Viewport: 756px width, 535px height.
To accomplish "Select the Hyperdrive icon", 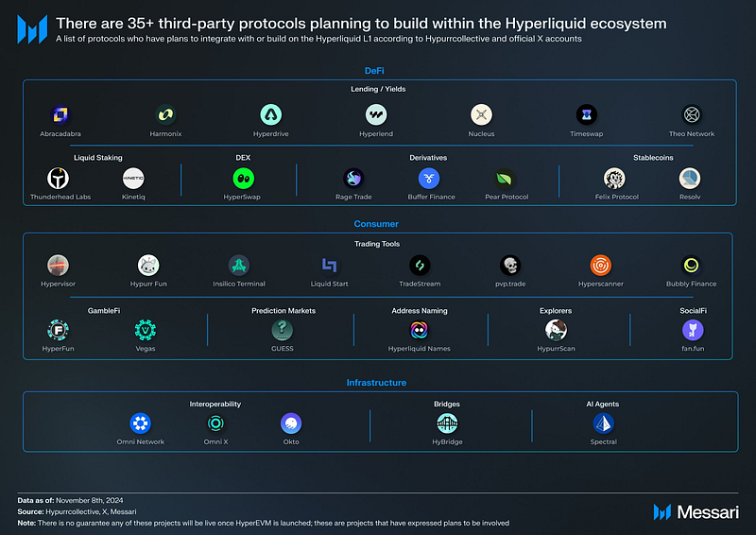I will pyautogui.click(x=271, y=114).
